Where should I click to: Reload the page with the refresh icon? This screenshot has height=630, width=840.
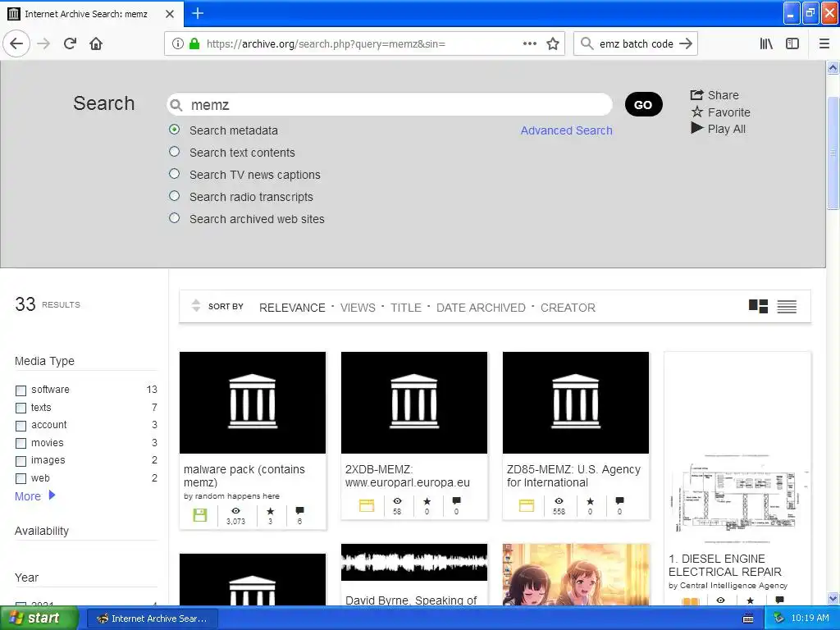[70, 43]
